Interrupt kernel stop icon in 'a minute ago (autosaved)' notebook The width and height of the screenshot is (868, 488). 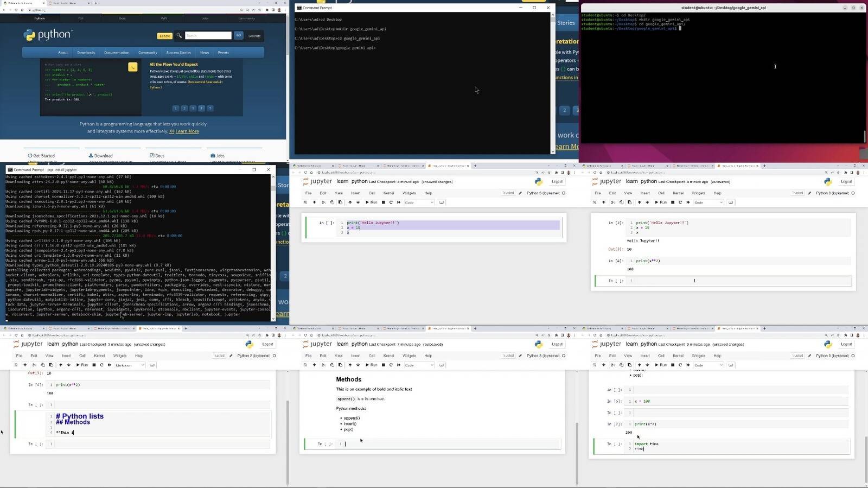click(x=673, y=202)
